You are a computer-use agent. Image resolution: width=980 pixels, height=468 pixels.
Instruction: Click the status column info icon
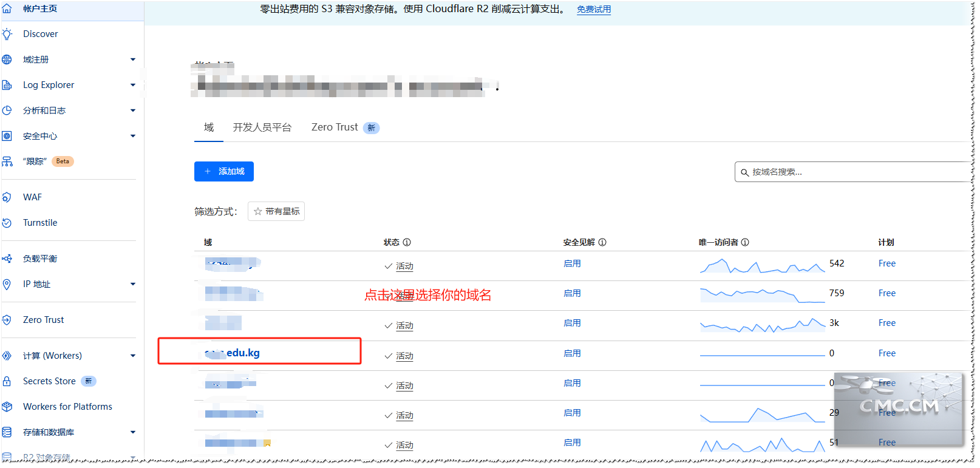tap(407, 242)
